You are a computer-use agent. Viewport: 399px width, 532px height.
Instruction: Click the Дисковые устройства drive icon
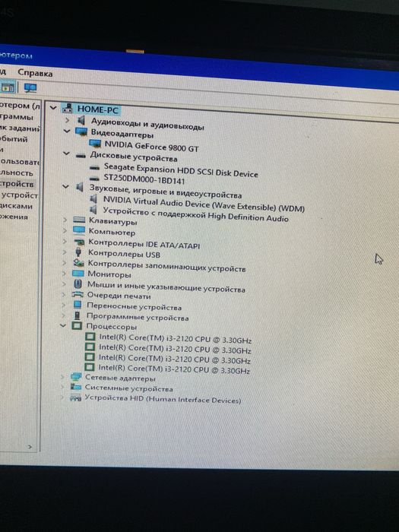click(81, 156)
